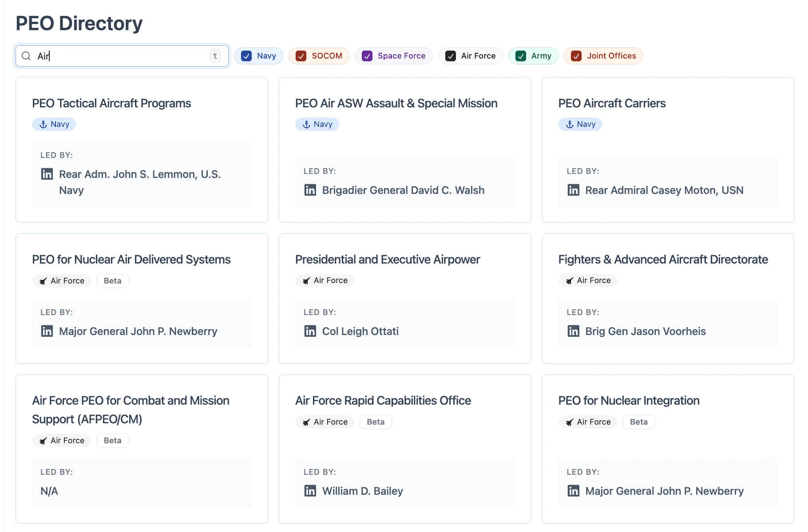808x532 pixels.
Task: Click Air Force tag on Fighters & Advanced Aircraft Directorate
Action: [x=588, y=280]
